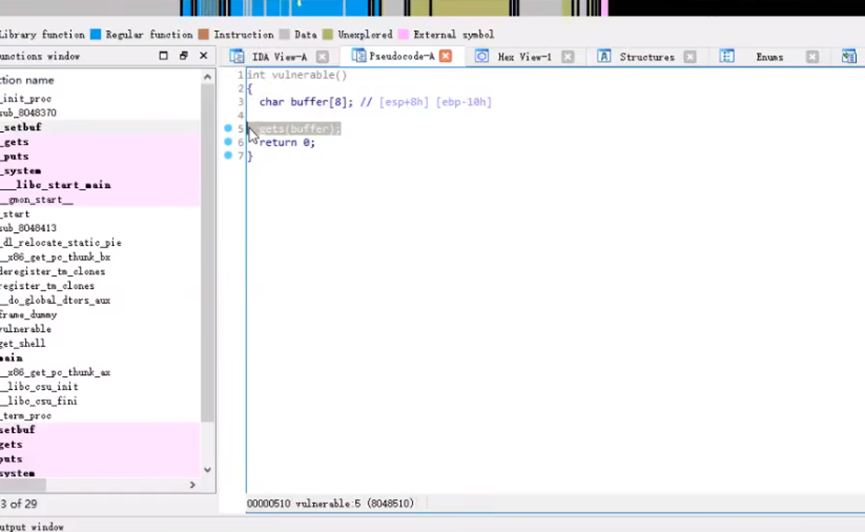This screenshot has height=532, width=865.
Task: Click the Hex View-1 tab icon
Action: click(x=482, y=57)
